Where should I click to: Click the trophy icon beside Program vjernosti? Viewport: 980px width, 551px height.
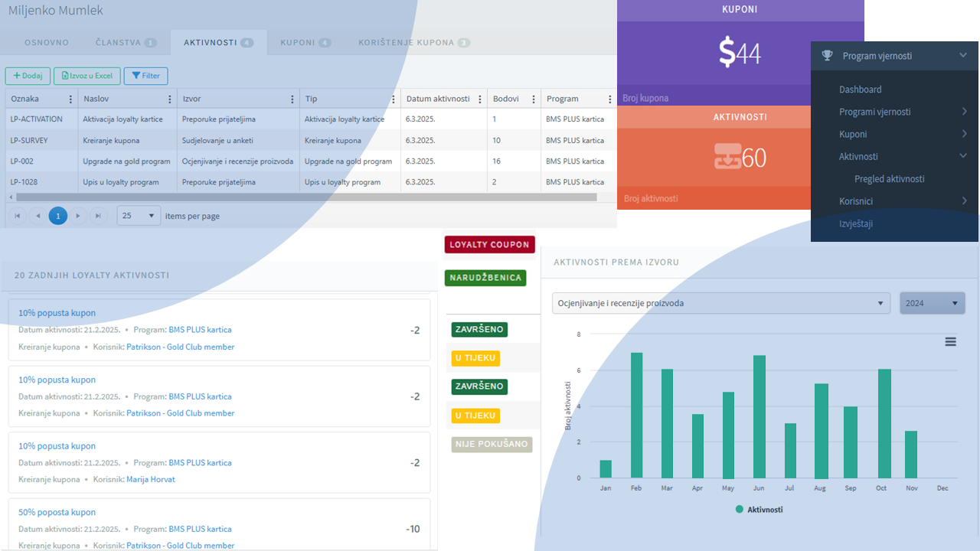click(x=827, y=55)
